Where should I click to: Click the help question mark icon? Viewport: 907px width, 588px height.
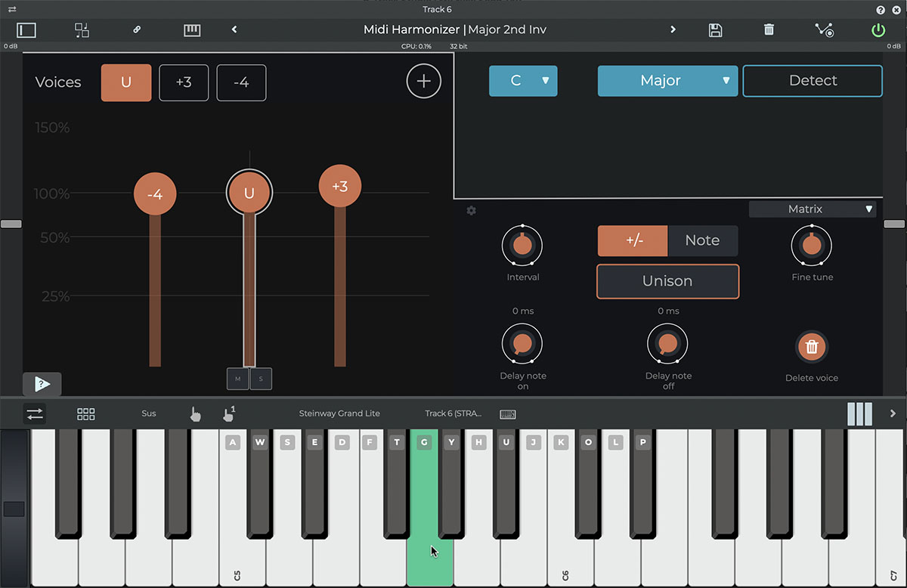881,10
